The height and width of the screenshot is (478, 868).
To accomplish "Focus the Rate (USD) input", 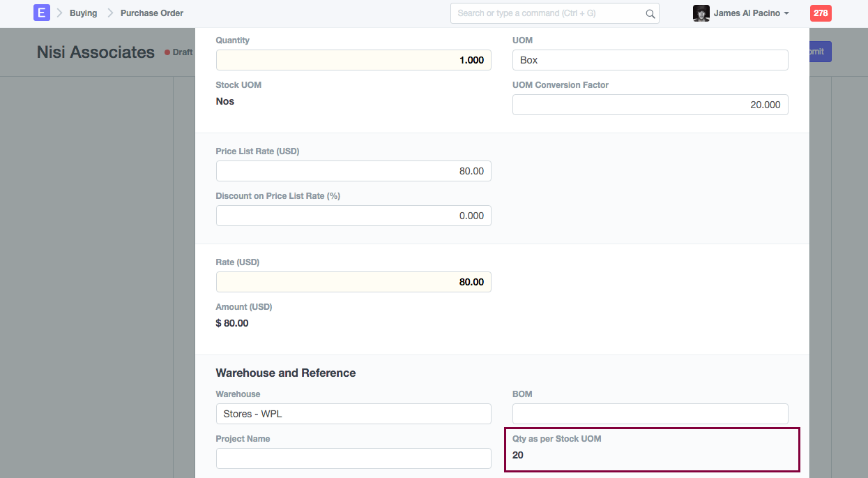I will coord(353,282).
